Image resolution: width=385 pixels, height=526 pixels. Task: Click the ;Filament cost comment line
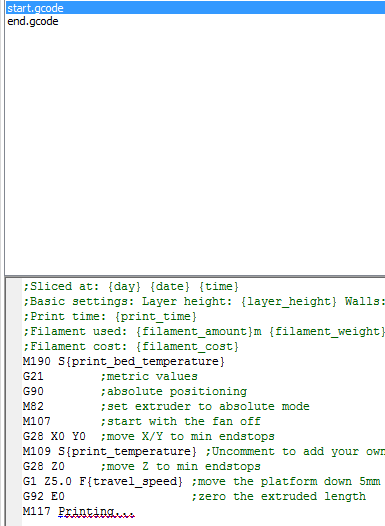click(131, 347)
